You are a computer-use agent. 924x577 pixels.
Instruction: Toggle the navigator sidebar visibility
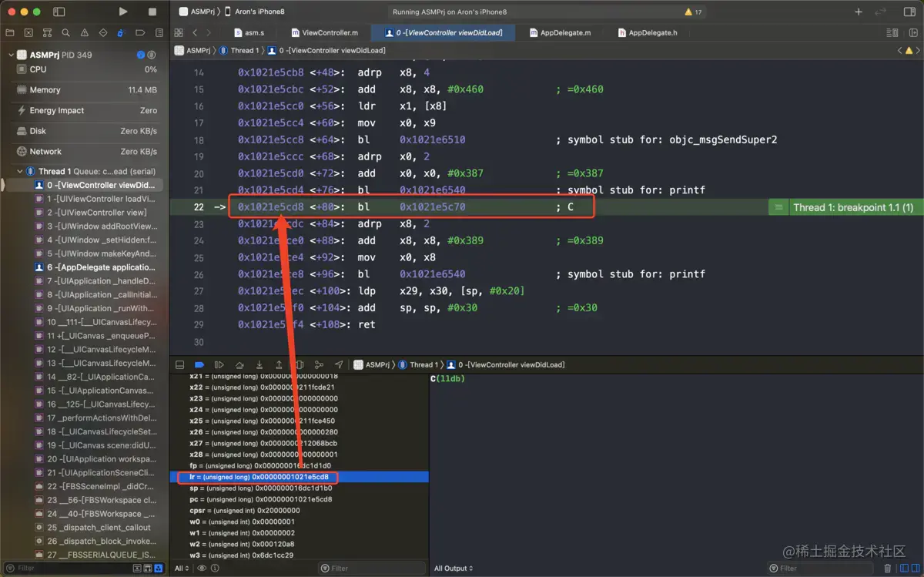point(59,12)
